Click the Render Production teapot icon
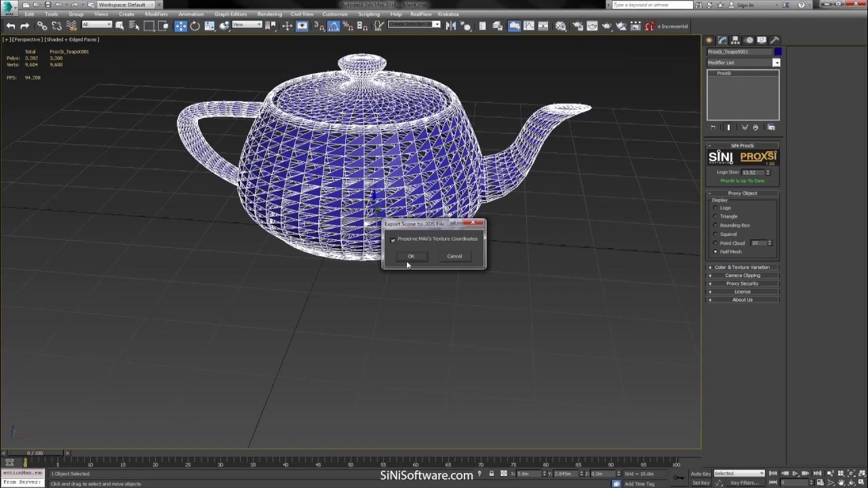 [607, 26]
